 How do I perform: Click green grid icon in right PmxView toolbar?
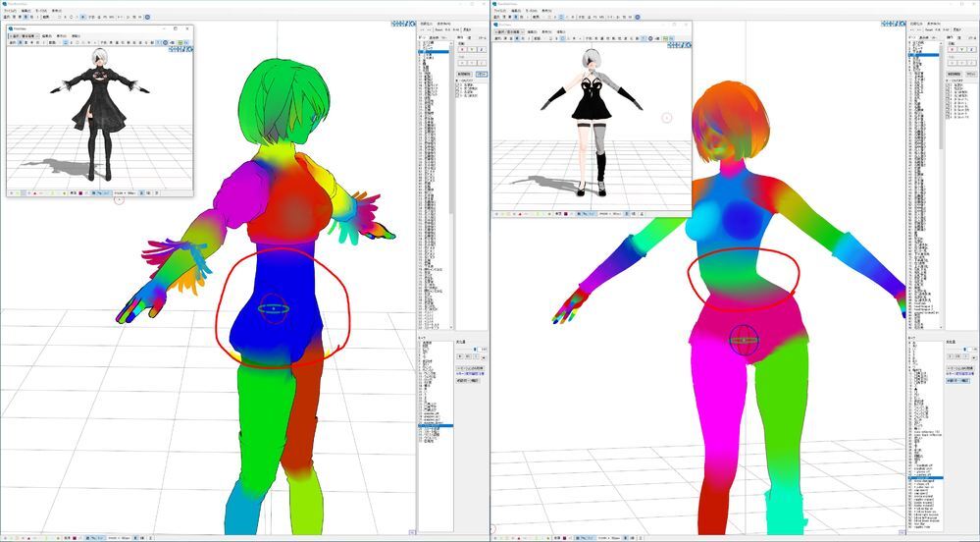[x=665, y=38]
